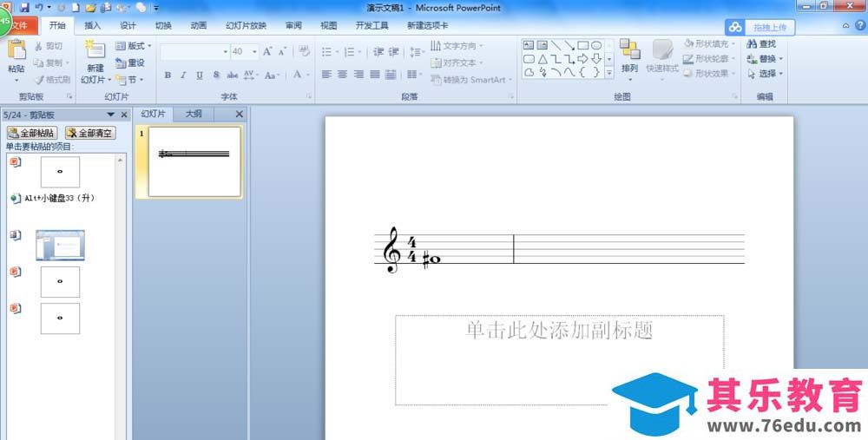Expand the shapes gallery More arrow

pyautogui.click(x=609, y=73)
